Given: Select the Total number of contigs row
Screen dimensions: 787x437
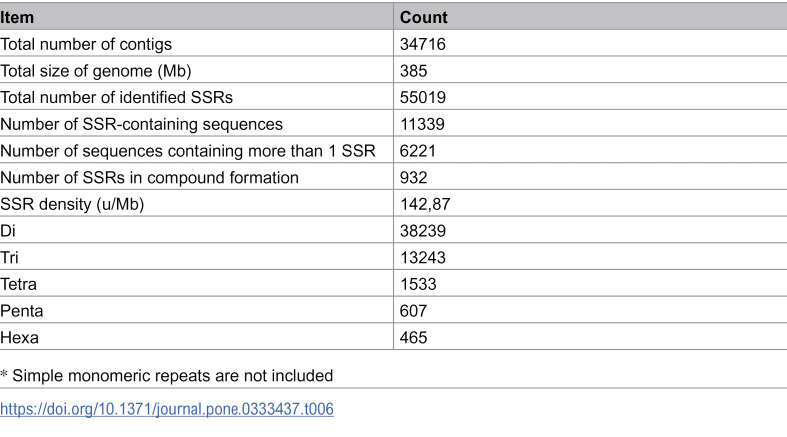Looking at the screenshot, I should pyautogui.click(x=394, y=44).
